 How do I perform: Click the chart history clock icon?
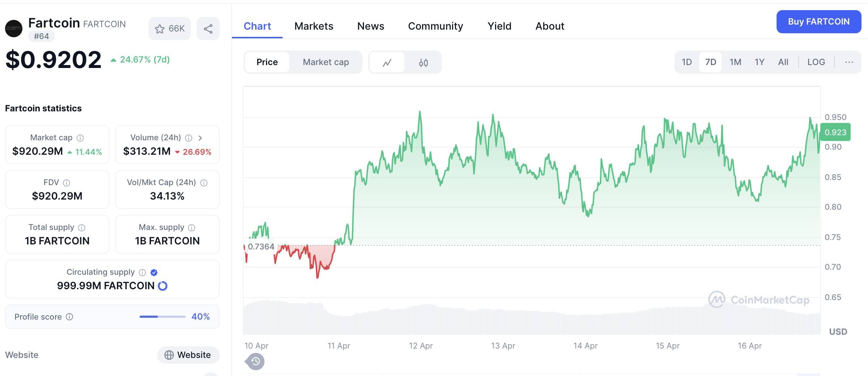pos(255,361)
